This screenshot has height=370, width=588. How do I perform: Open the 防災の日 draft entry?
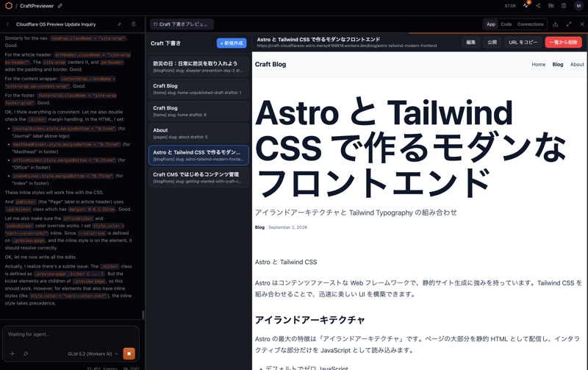[198, 67]
